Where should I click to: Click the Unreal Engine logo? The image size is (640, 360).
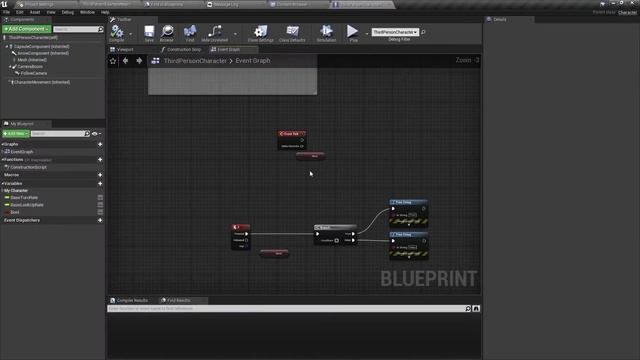coord(4,4)
